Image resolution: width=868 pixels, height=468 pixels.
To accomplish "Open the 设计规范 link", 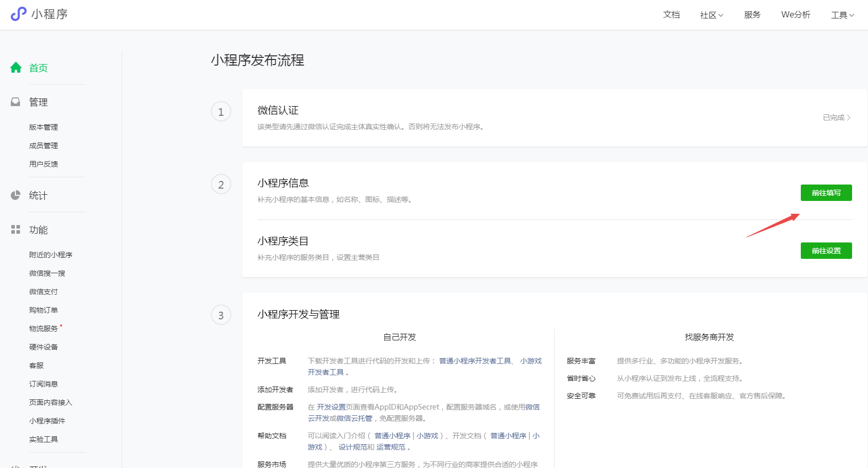I will point(352,447).
